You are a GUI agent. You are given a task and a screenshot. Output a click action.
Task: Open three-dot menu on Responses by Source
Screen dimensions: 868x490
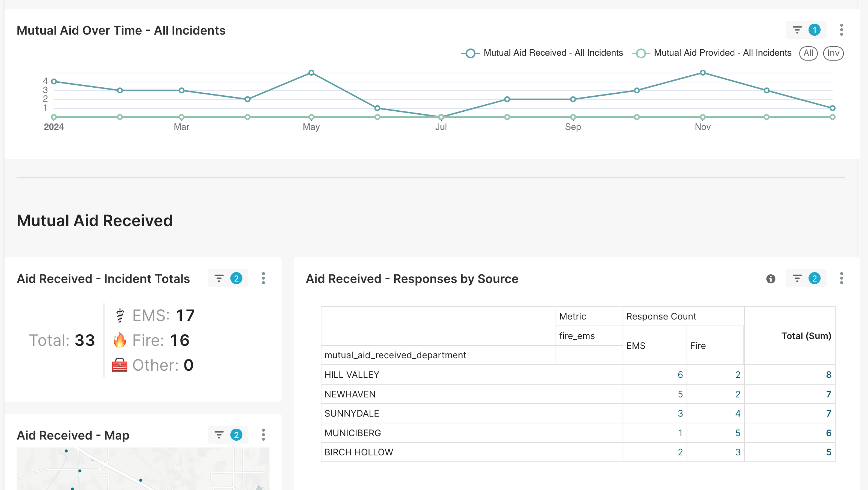[x=841, y=278]
